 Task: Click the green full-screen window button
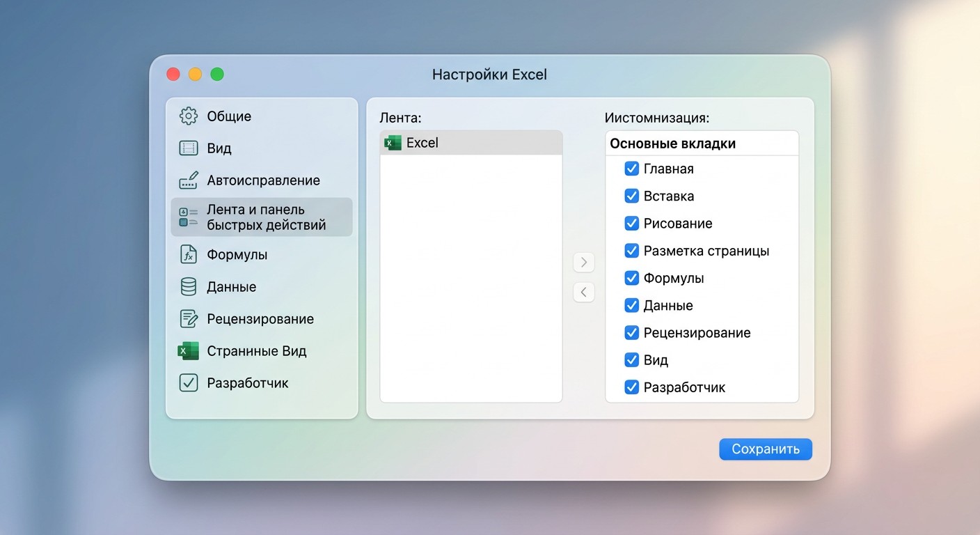217,74
